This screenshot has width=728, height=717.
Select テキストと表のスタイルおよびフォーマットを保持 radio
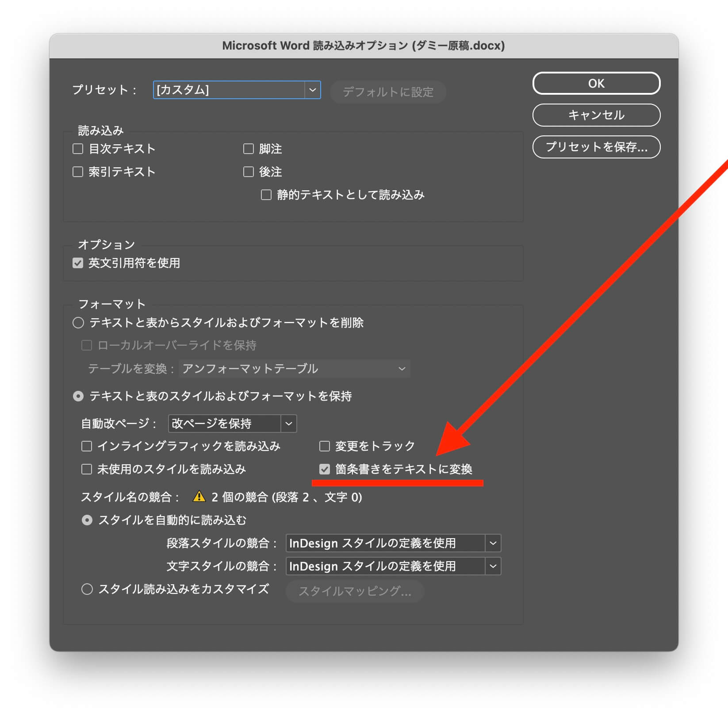tap(78, 396)
